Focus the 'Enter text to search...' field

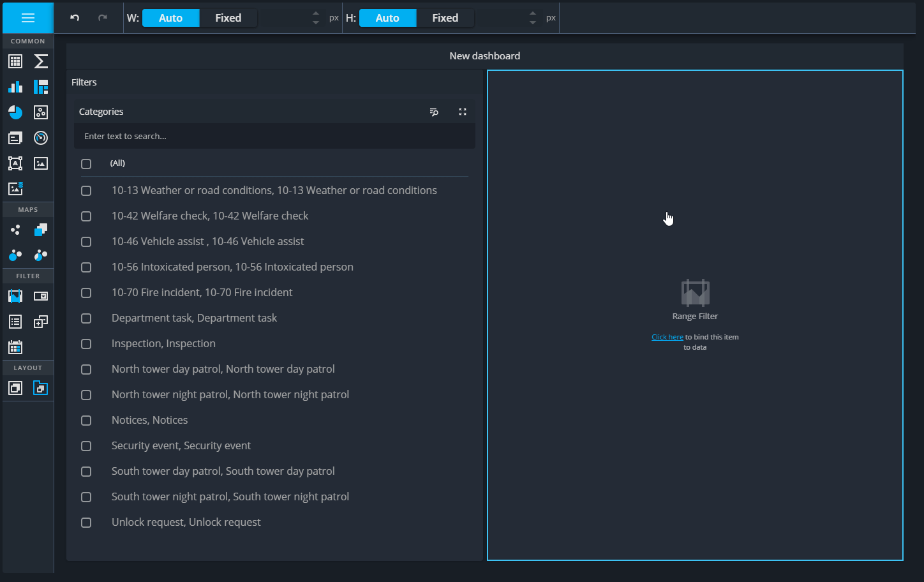tap(274, 136)
